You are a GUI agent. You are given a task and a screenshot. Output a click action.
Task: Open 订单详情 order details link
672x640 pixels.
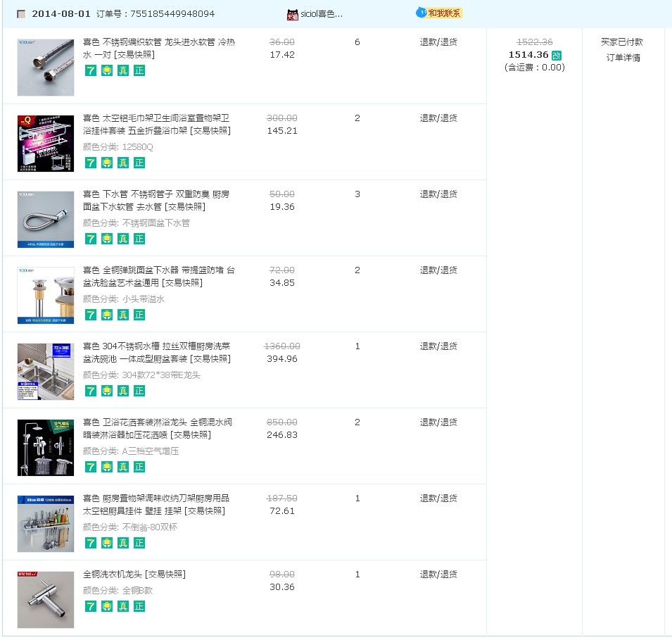point(623,58)
